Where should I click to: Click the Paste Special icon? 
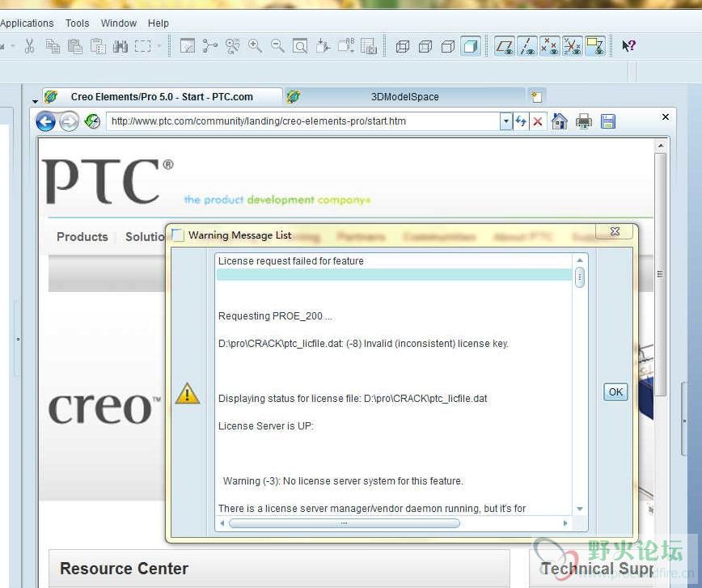point(98,46)
